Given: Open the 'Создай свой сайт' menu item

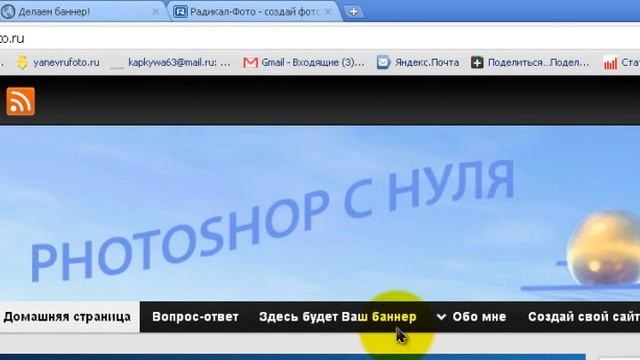Looking at the screenshot, I should coord(584,317).
